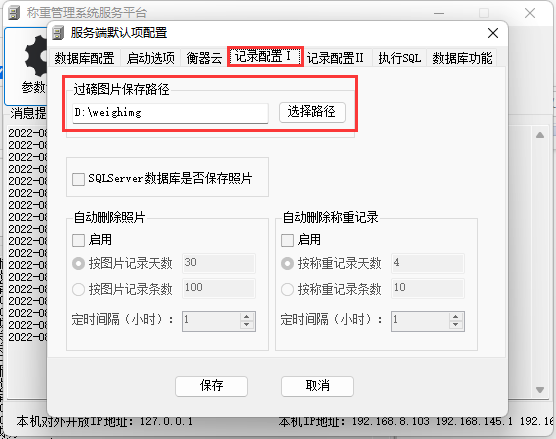Viewport: 556px width, 439px height.
Task: Click scroll down arrow in main window message list
Action: pyautogui.click(x=540, y=390)
